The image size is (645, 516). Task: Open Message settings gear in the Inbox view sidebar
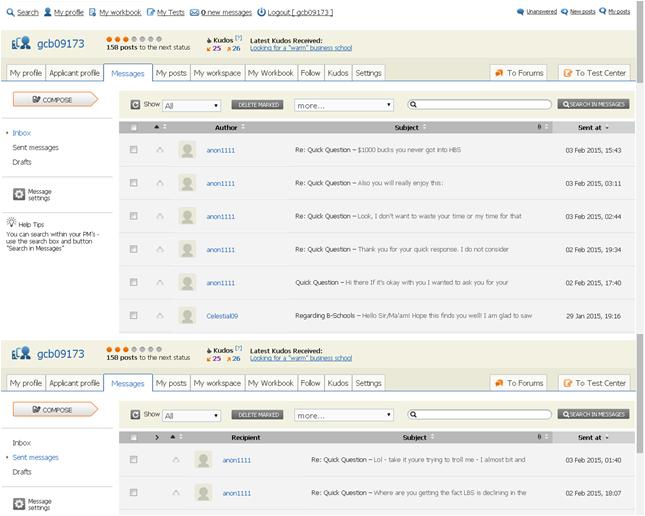tap(19, 194)
